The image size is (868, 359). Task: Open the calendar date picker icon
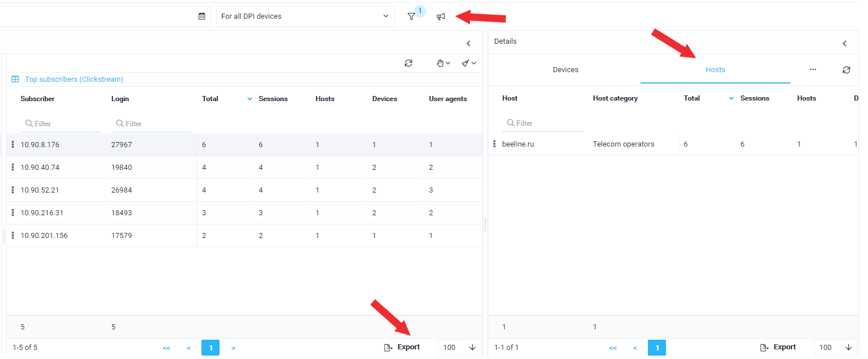[x=201, y=16]
